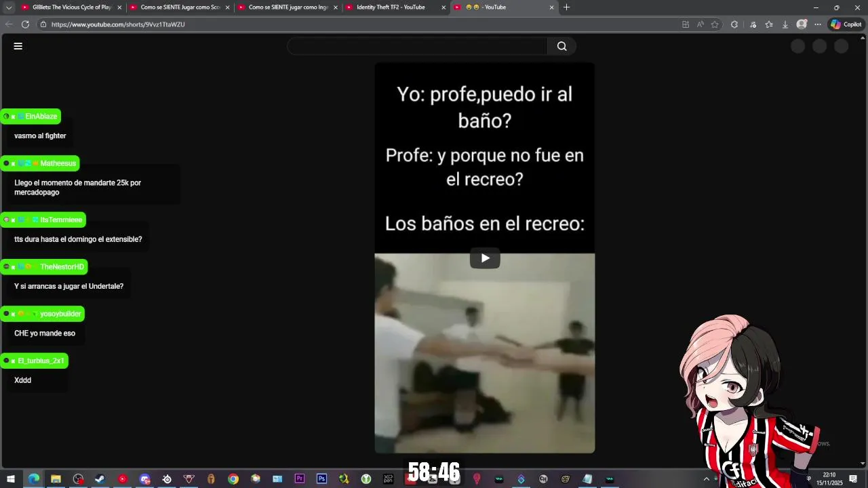Activate the Read aloud icon

coord(701,24)
